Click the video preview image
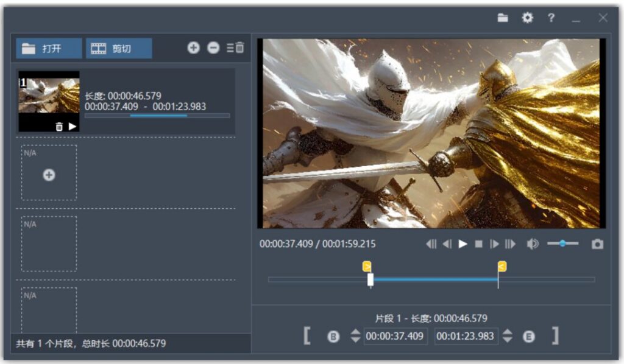 [x=431, y=133]
